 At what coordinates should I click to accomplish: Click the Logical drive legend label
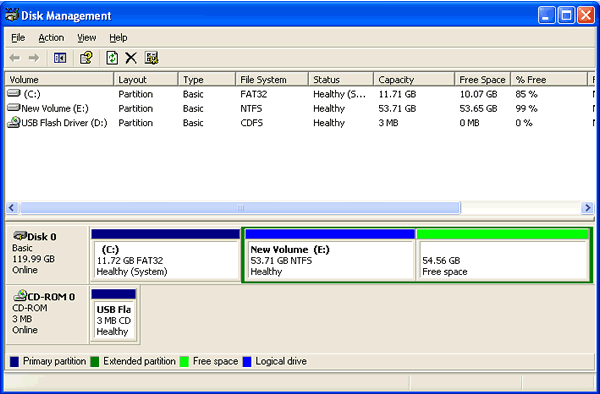coord(281,361)
